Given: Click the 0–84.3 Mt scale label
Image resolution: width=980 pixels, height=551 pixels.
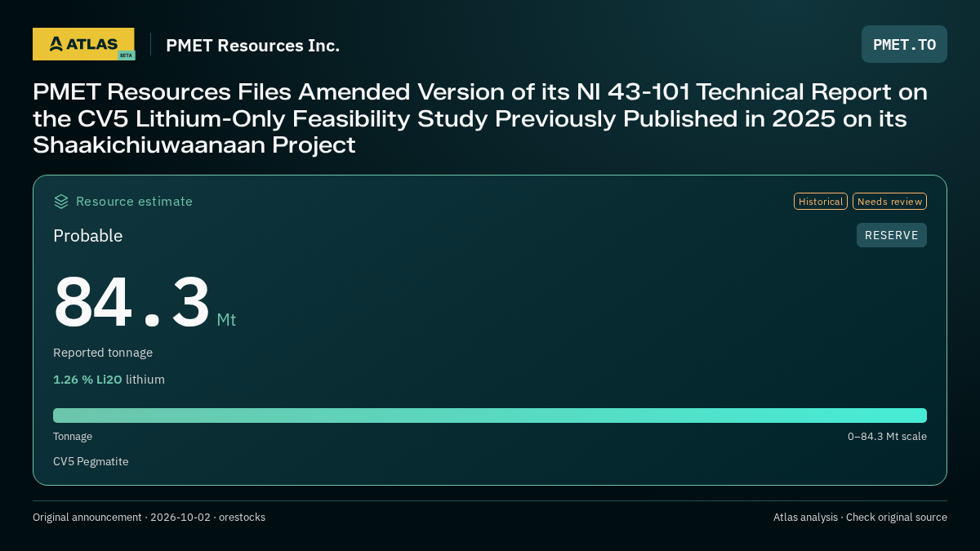Looking at the screenshot, I should click(887, 437).
